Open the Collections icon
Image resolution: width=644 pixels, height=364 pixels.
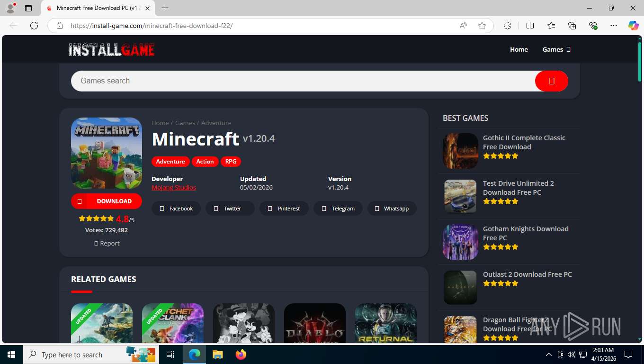(x=572, y=26)
